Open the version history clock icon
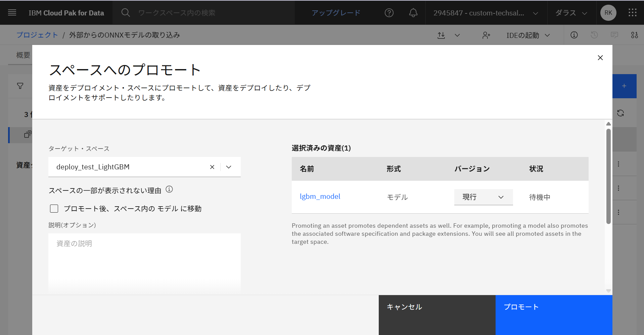 [594, 35]
